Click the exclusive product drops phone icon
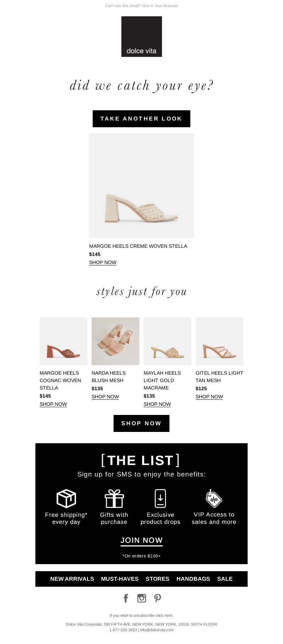Viewport: 283px width, 644px height. 160,498
